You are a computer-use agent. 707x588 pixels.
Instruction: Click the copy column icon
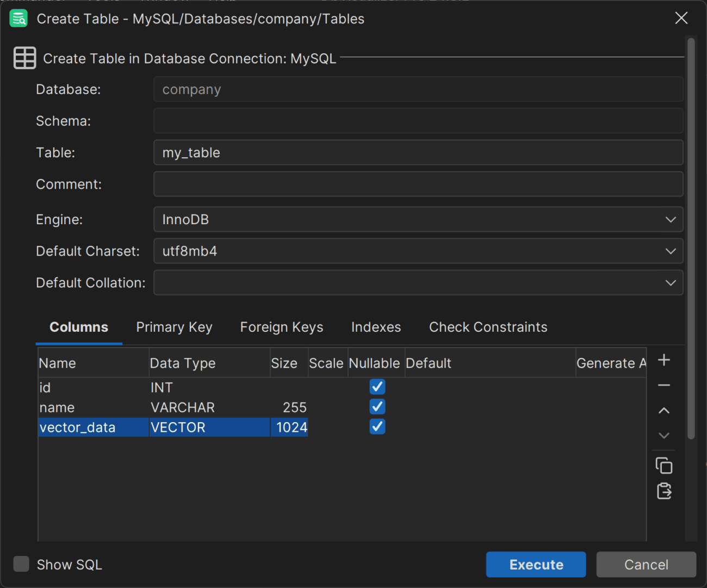tap(664, 466)
